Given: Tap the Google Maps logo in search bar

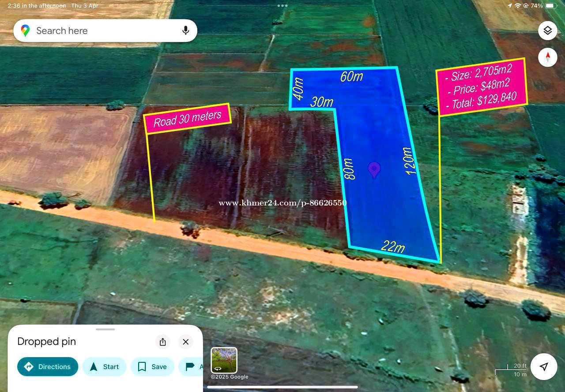Looking at the screenshot, I should [26, 31].
